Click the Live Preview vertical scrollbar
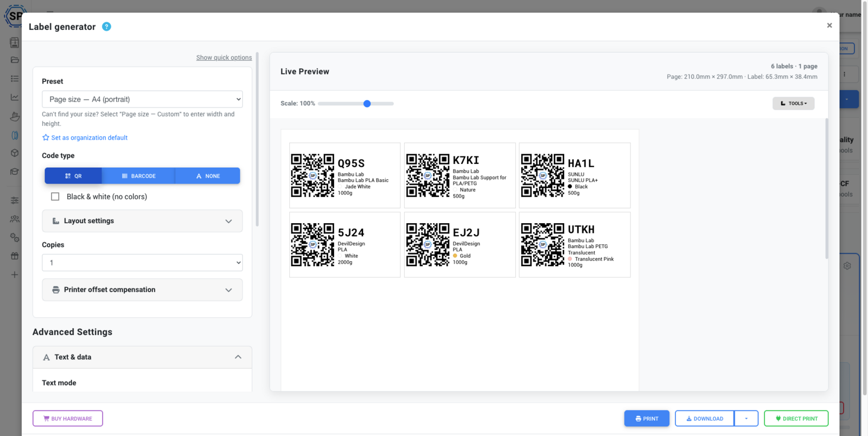Screen dimensions: 868x436 (x=827, y=188)
